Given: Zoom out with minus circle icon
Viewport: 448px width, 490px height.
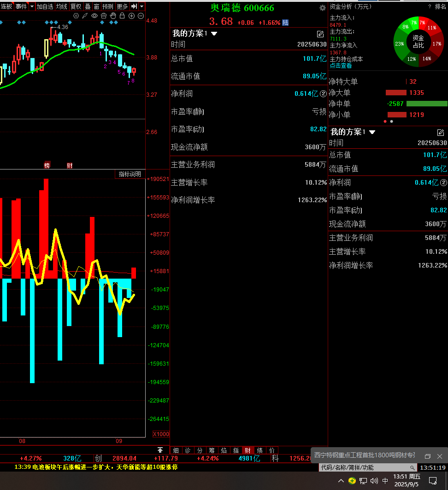Looking at the screenshot, I should coord(141,16).
